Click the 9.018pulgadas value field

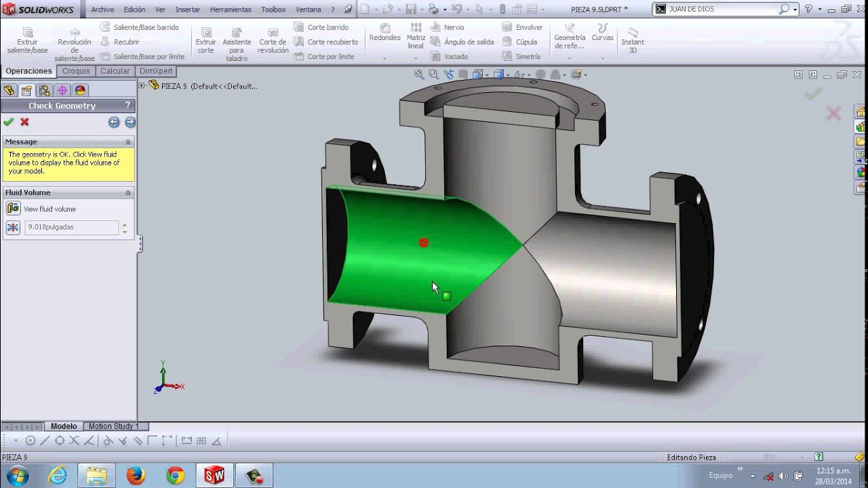point(71,228)
